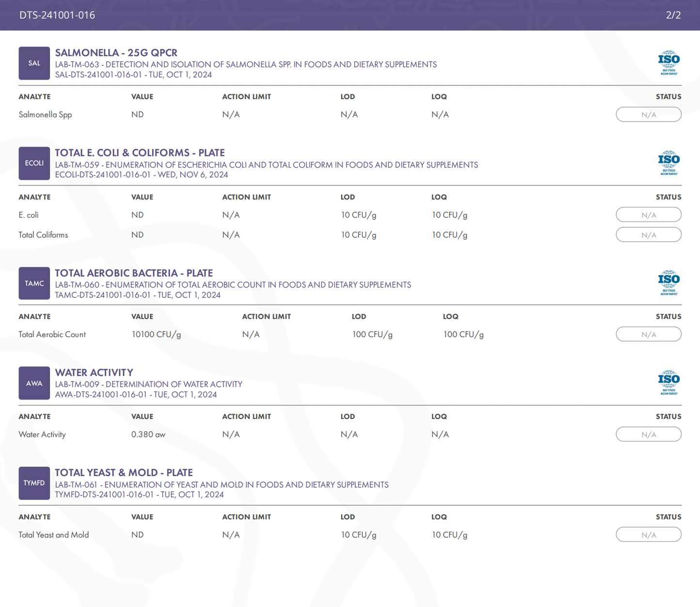Select the TYMFD section badge
This screenshot has height=607, width=700.
pos(34,483)
